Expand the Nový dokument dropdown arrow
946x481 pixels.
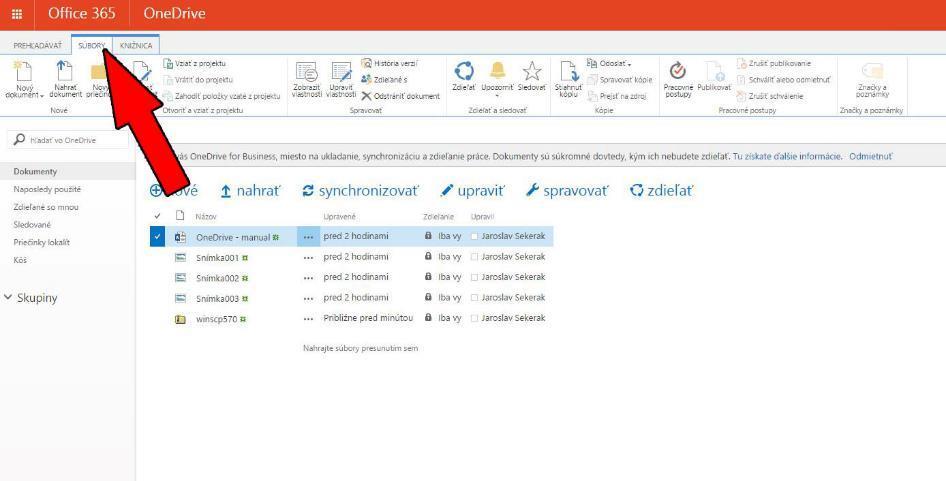tap(42, 95)
